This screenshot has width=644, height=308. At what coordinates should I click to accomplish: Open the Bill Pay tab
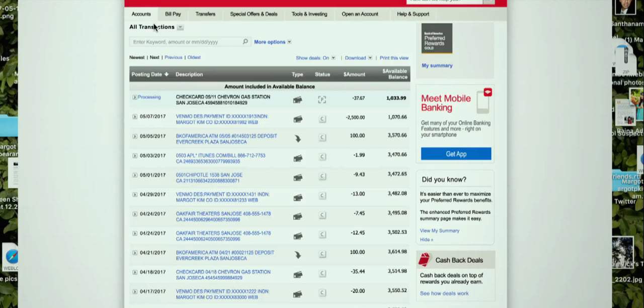[173, 14]
